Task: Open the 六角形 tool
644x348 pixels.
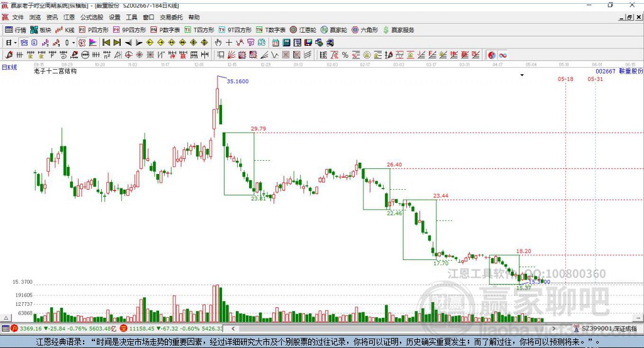Action: click(x=365, y=30)
